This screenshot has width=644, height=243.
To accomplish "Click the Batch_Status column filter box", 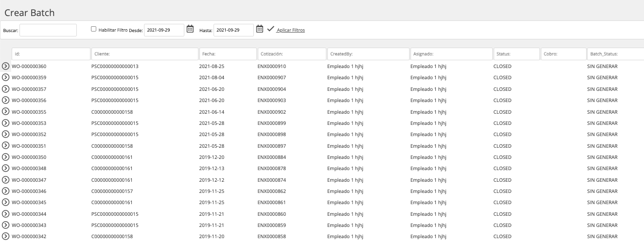I will tap(615, 54).
